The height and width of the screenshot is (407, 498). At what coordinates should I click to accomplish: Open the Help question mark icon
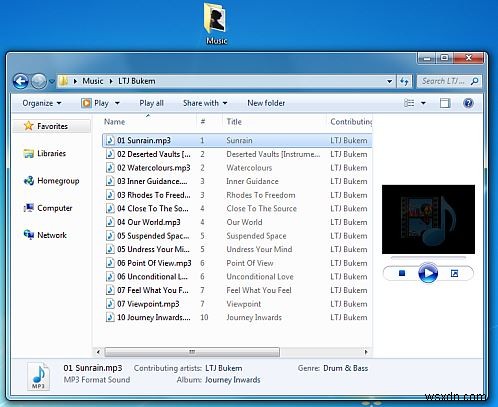[468, 103]
